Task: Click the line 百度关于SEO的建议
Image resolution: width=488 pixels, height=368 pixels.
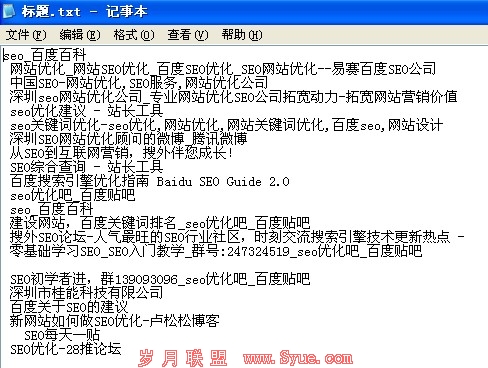Action: pyautogui.click(x=69, y=307)
